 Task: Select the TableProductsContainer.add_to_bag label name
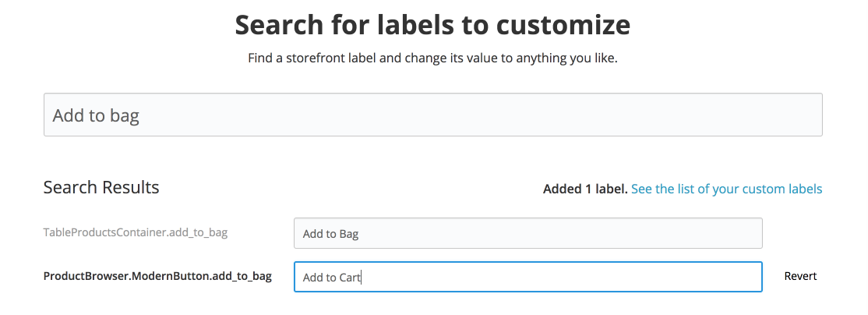tap(136, 232)
